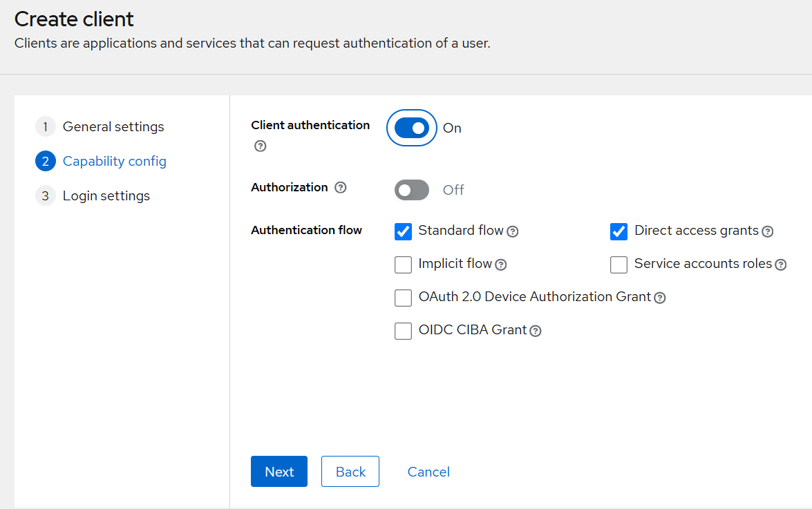Turn off Client authentication
This screenshot has height=509, width=812.
click(411, 128)
